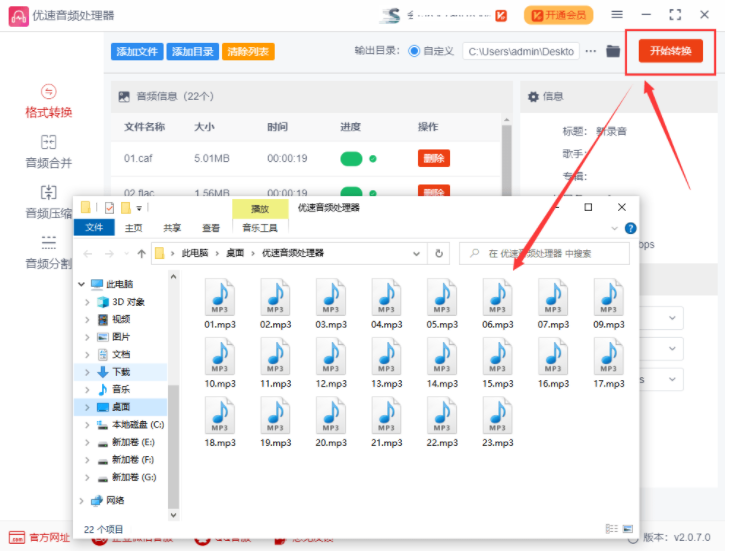Collapse the 此电脑 tree node
Screen dimensions: 733x551
click(81, 284)
